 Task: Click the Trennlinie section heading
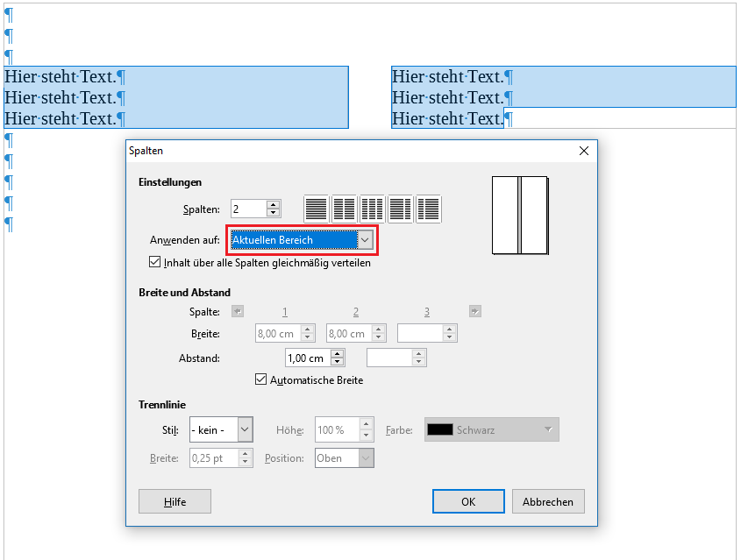click(162, 405)
